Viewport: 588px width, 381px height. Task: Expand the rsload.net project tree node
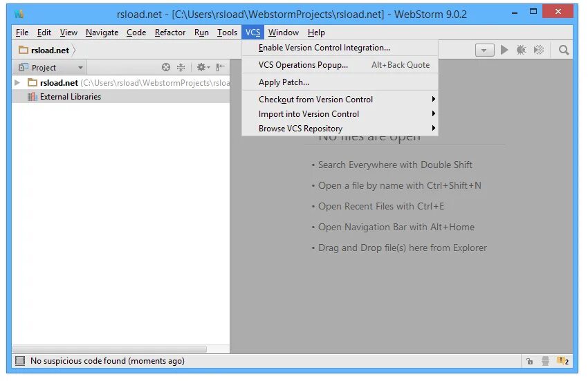pos(17,82)
